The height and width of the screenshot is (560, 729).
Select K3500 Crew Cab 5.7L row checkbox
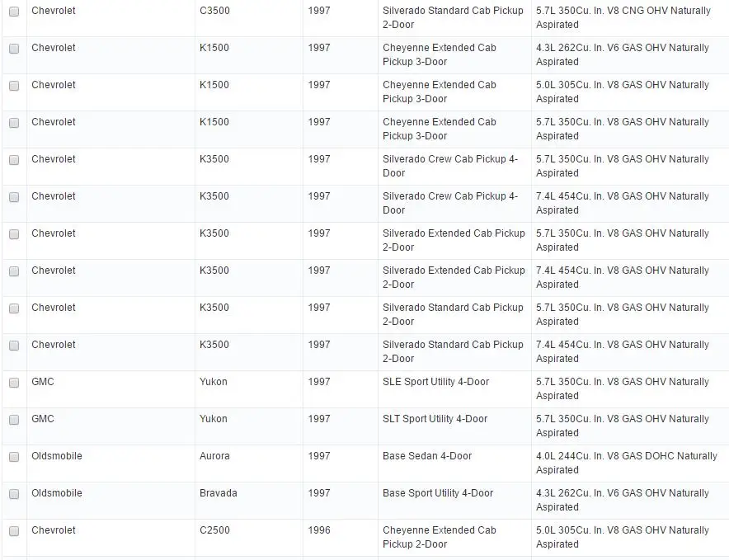click(14, 160)
